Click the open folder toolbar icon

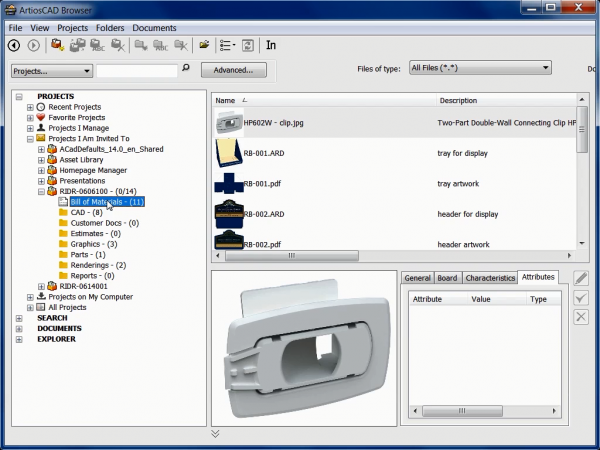pos(204,45)
